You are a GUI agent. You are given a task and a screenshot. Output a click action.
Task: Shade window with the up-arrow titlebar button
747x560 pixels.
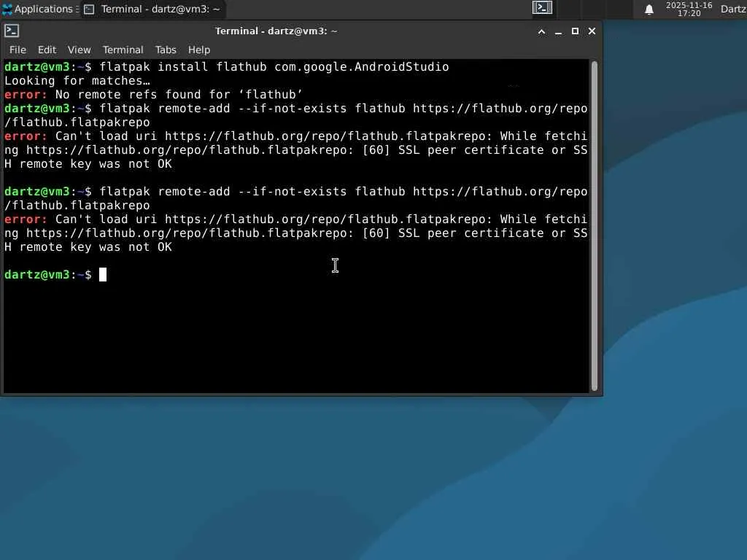point(542,31)
